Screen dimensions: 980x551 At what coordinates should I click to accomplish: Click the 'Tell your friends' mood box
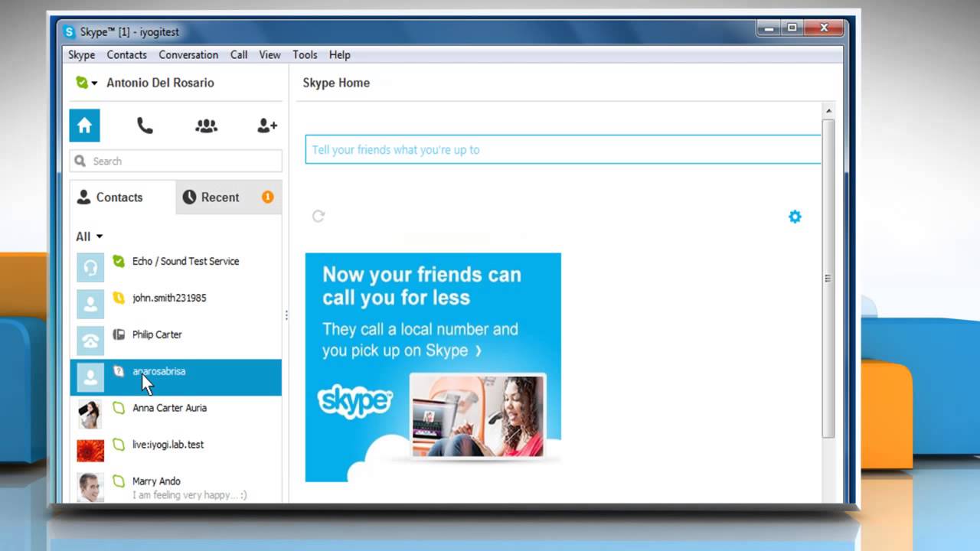(x=563, y=149)
